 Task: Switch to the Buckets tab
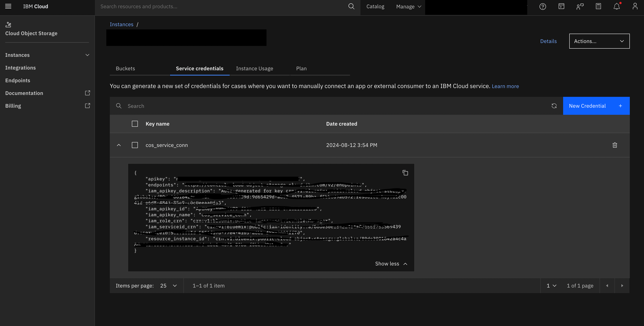coord(125,68)
